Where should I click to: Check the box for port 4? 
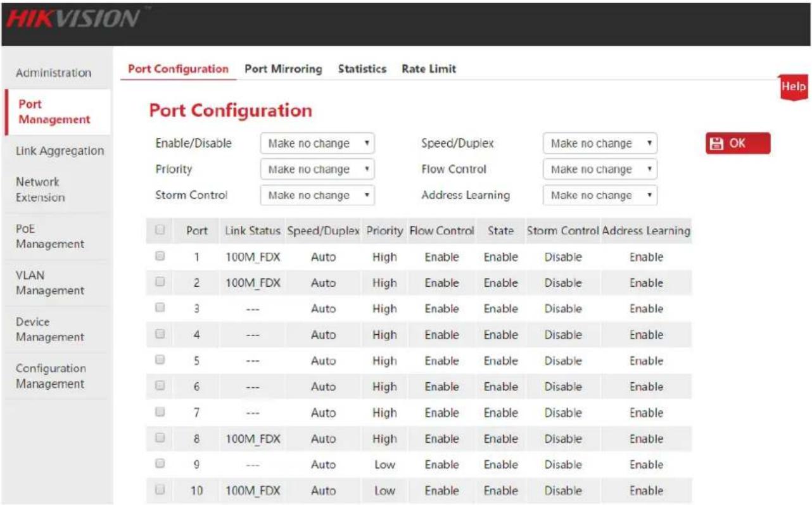(160, 335)
